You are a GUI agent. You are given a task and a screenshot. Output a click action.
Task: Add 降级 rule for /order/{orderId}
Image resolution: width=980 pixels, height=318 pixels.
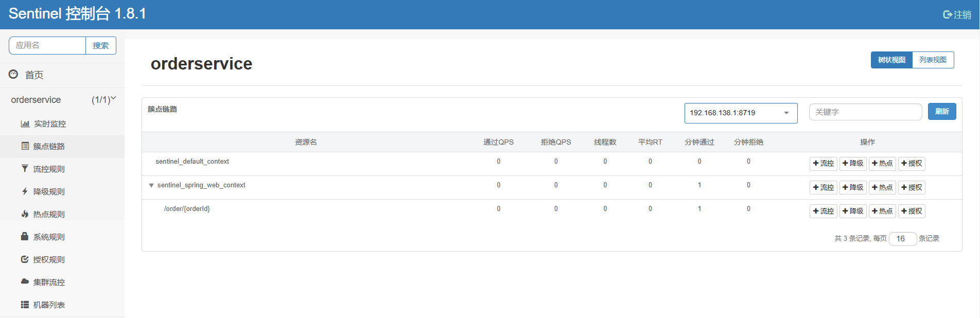[853, 211]
